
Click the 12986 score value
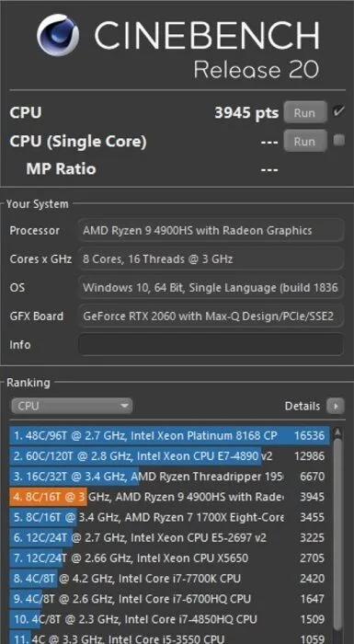(309, 456)
